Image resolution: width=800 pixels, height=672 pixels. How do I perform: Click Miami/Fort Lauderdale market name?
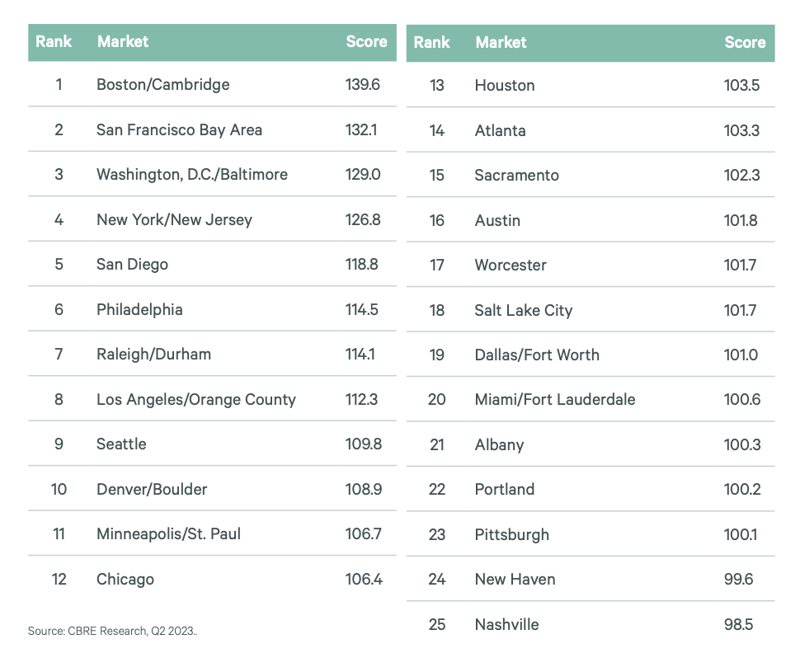click(x=555, y=399)
